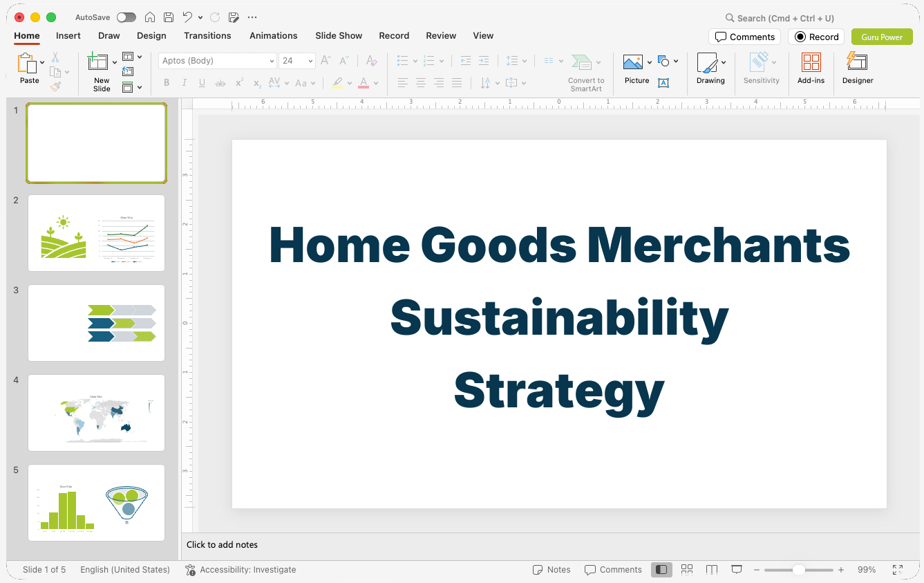Open the Line Spacing dropdown arrow
Screen dimensions: 924x583
tap(524, 61)
